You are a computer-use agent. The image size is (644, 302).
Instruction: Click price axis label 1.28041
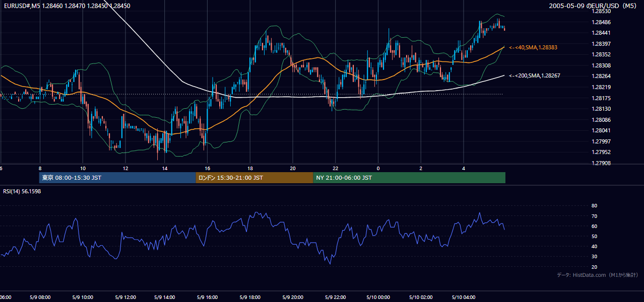(x=601, y=130)
